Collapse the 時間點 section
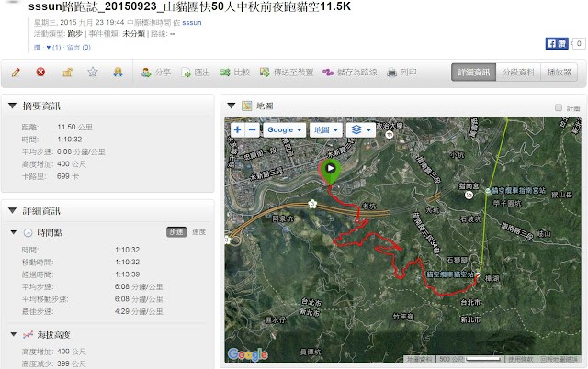 [14, 232]
